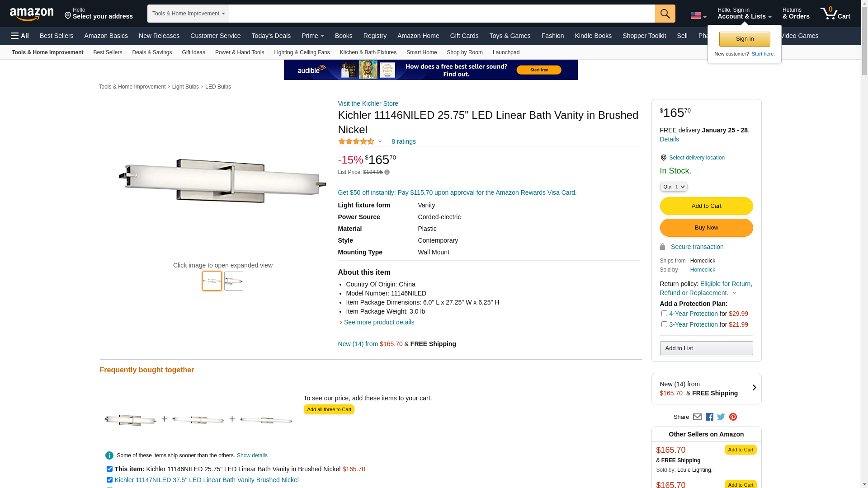
Task: Share the product on Facebook
Action: point(709,417)
